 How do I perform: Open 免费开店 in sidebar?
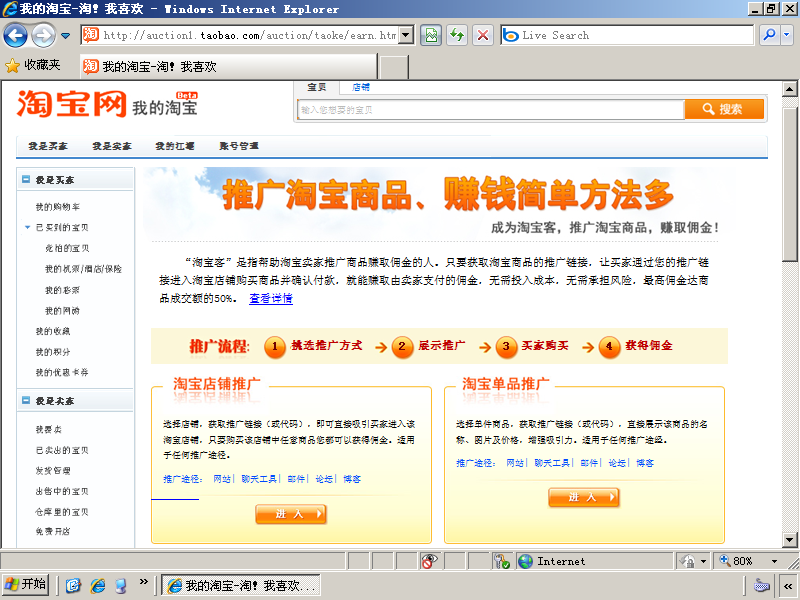[x=53, y=532]
